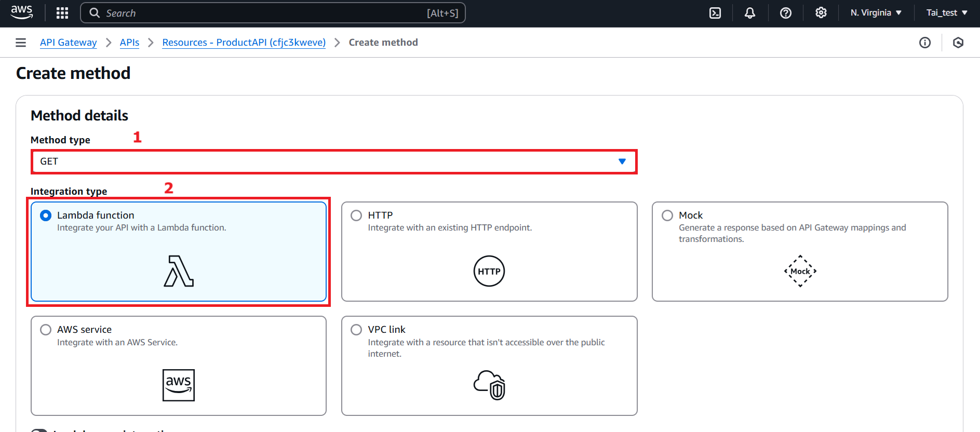Screen dimensions: 980x432
Task: Click the AWS service logo icon
Action: (179, 385)
